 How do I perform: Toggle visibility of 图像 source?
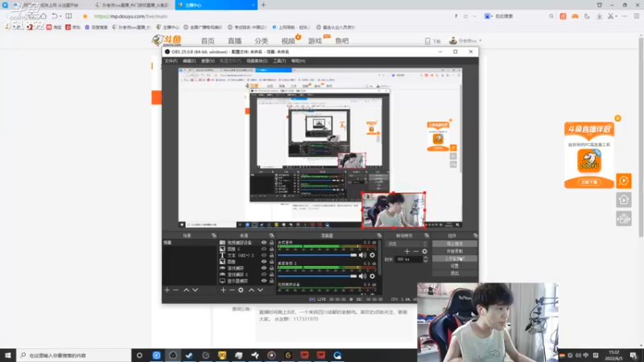(264, 261)
